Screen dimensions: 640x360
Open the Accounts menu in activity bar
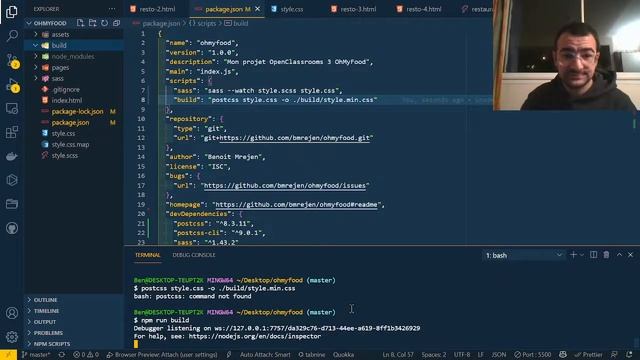pyautogui.click(x=12, y=313)
